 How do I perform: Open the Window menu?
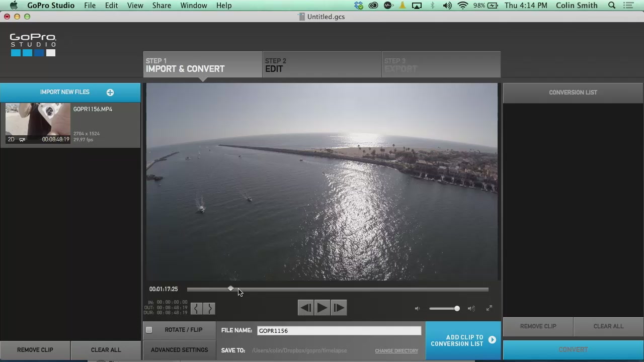click(x=194, y=6)
